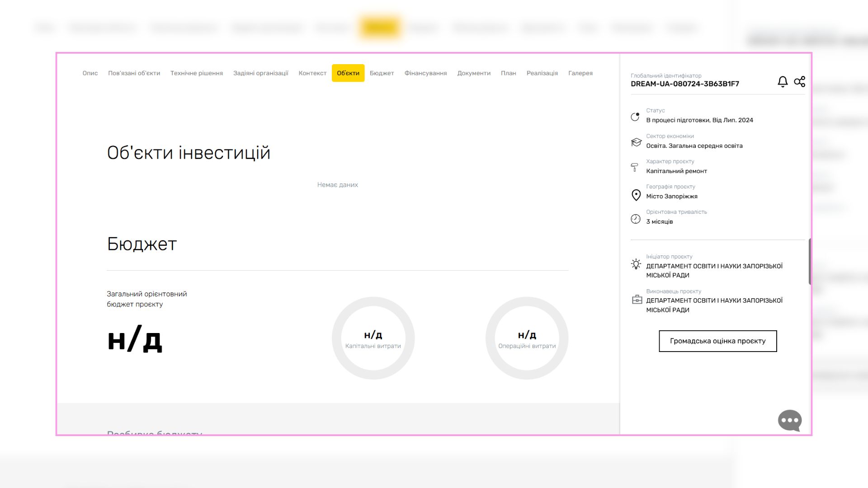Click the Капітальні витрати progress circle
Screen dimensions: 868x488
373,338
